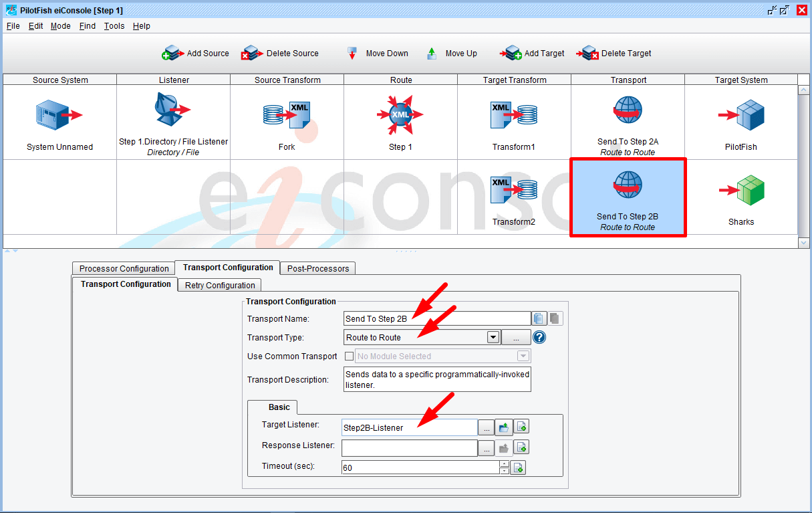The height and width of the screenshot is (513, 812).
Task: Select the inner Transport Configuration sub-tab
Action: tap(126, 284)
